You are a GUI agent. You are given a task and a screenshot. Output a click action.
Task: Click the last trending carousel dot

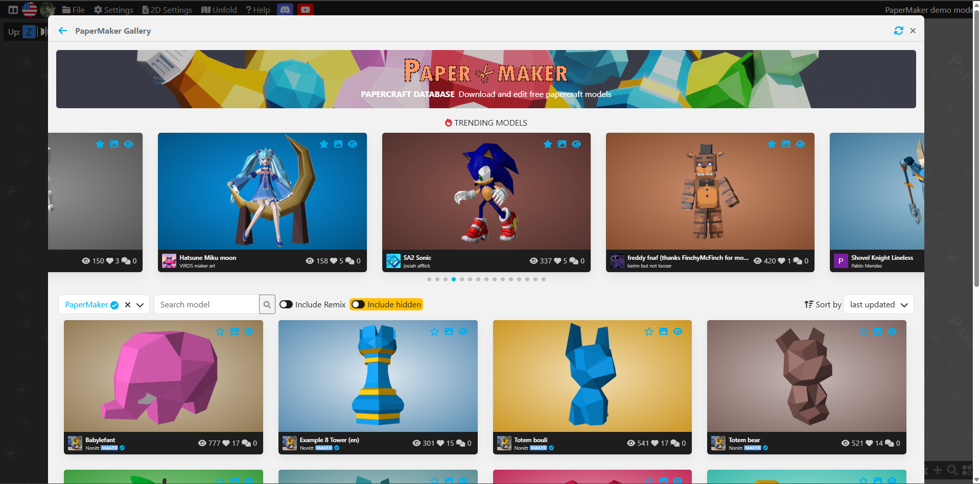(544, 279)
